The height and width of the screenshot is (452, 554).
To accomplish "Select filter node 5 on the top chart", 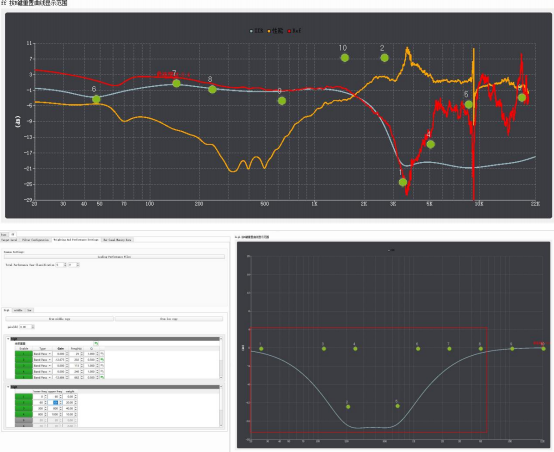I will [468, 104].
